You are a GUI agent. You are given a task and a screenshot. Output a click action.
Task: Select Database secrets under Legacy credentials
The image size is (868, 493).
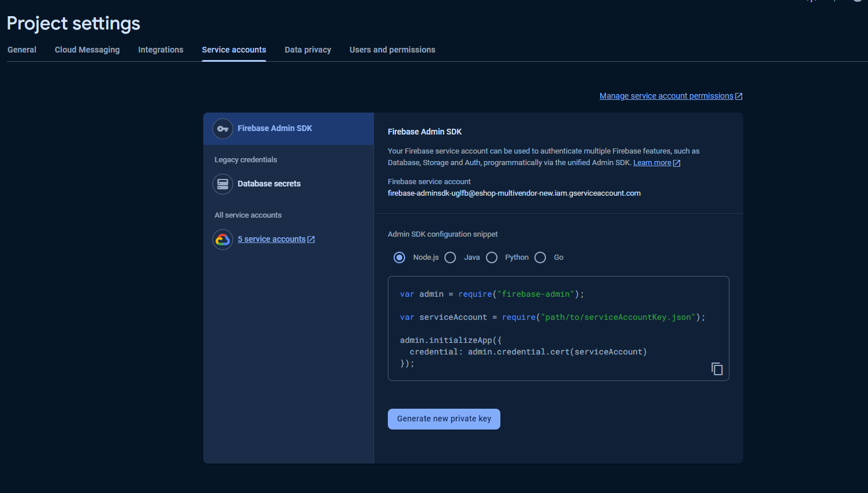click(x=269, y=184)
